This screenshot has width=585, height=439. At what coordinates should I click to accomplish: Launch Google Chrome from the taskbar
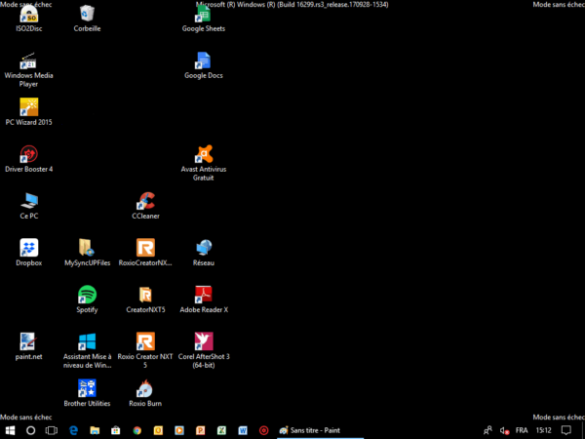(137, 430)
